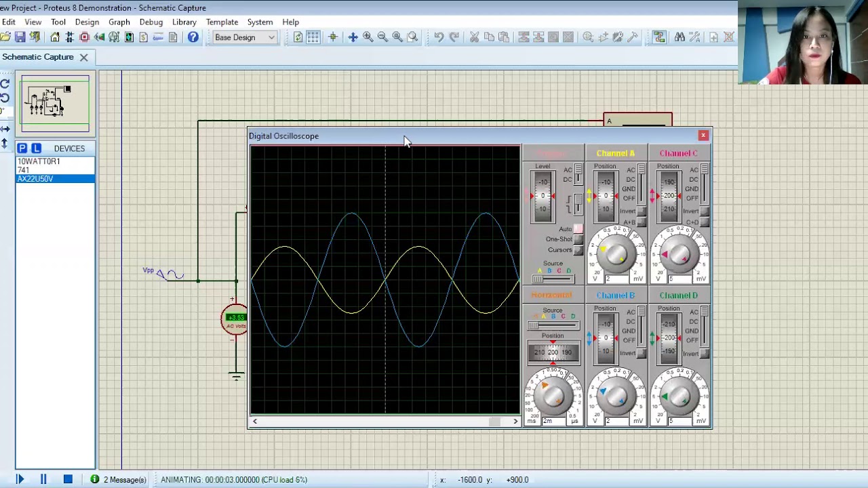868x488 pixels.
Task: Open the Graph menu
Action: click(x=119, y=22)
